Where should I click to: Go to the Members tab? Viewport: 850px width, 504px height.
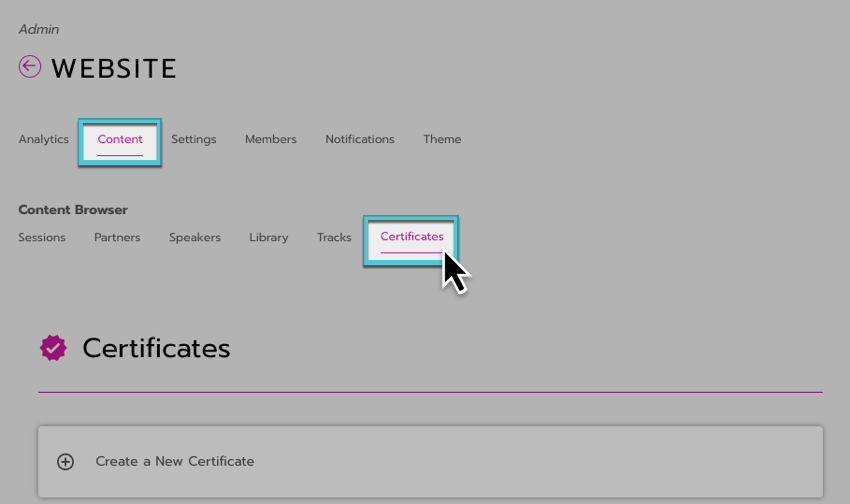tap(271, 139)
